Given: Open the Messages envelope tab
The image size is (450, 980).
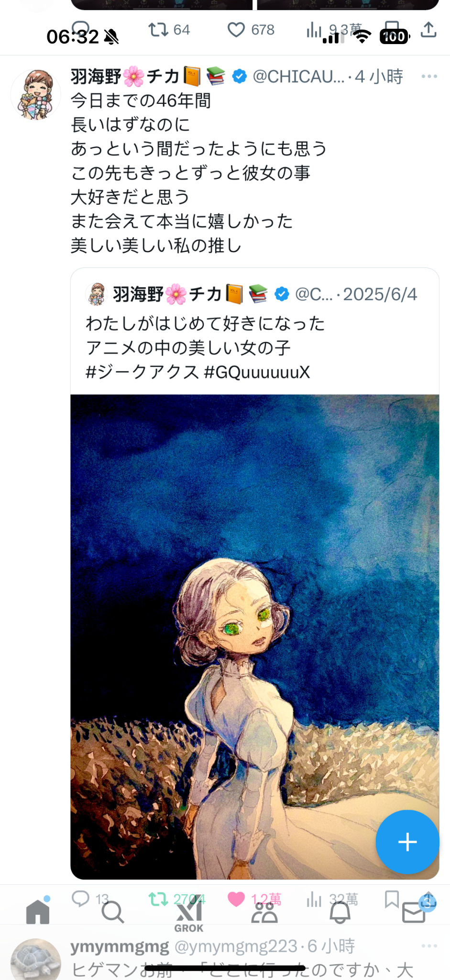Looking at the screenshot, I should 414,912.
